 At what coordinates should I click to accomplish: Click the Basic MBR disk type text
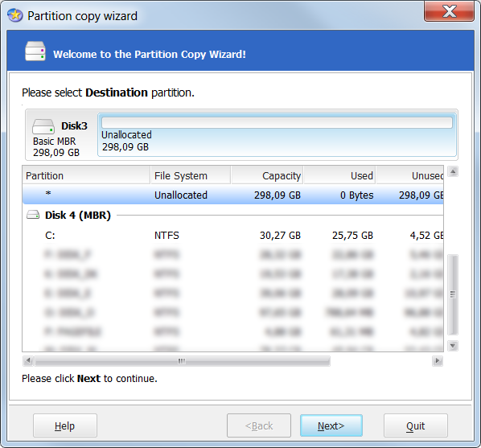(x=55, y=141)
